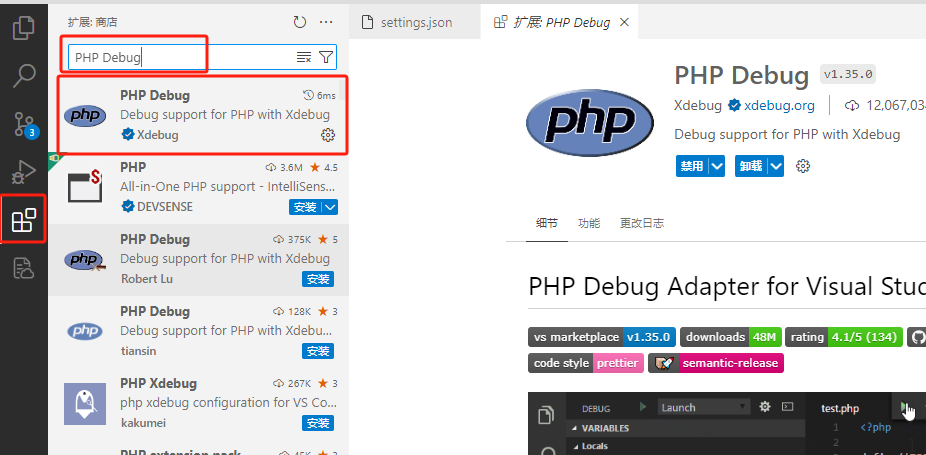The image size is (926, 455).
Task: Click the Xdebug publisher name in details
Action: [698, 106]
